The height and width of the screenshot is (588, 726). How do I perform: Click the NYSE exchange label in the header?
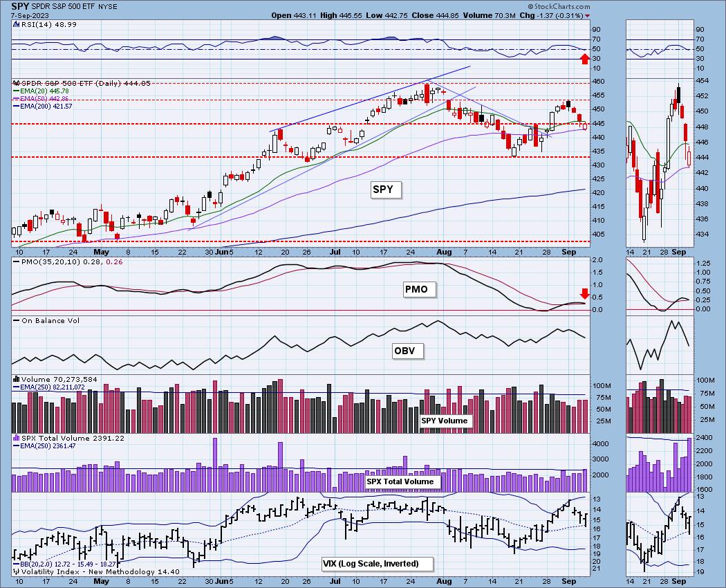coord(109,7)
